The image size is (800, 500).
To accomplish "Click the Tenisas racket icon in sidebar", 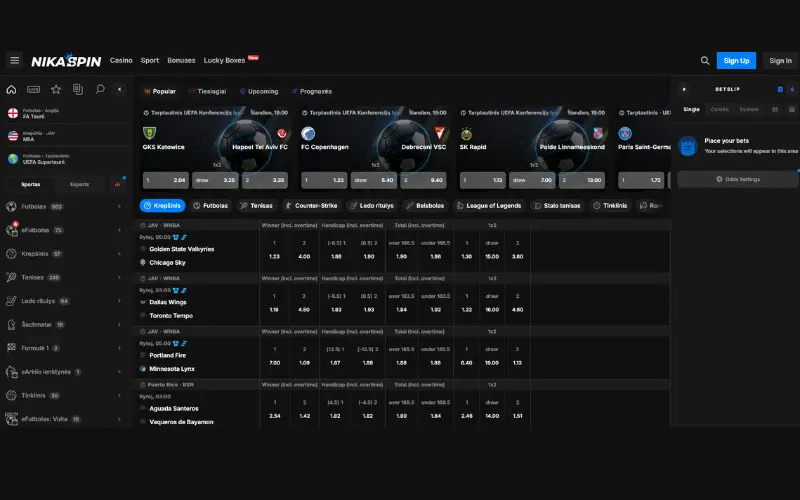I will 11,277.
